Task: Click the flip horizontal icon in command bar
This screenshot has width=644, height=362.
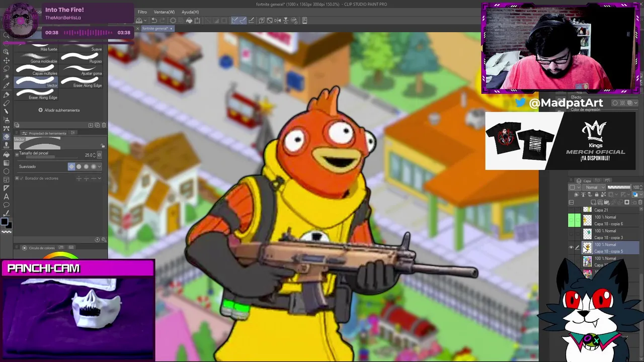Action: click(x=278, y=21)
